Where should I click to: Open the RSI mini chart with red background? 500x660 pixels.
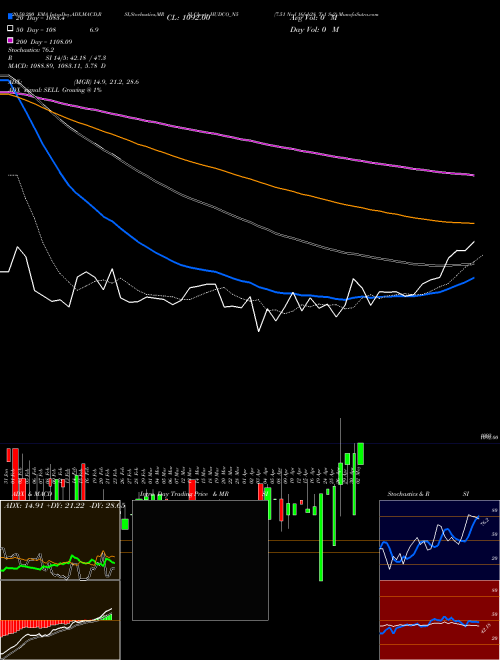coord(439,620)
